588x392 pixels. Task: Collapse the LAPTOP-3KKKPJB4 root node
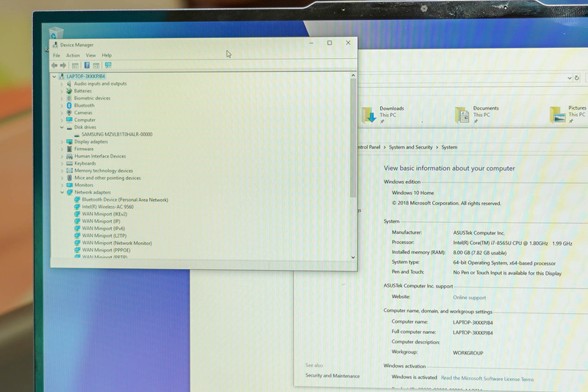(x=54, y=76)
